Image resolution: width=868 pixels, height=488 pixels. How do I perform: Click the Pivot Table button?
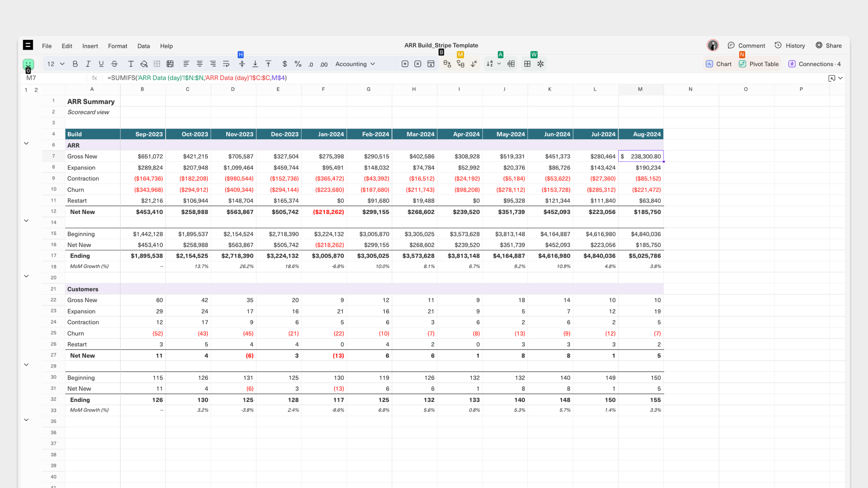point(759,64)
